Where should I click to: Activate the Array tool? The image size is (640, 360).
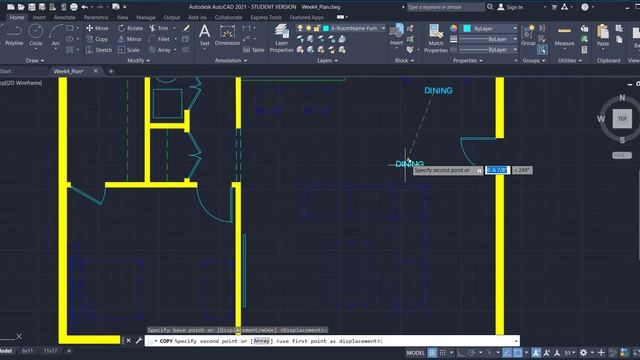pyautogui.click(x=160, y=50)
